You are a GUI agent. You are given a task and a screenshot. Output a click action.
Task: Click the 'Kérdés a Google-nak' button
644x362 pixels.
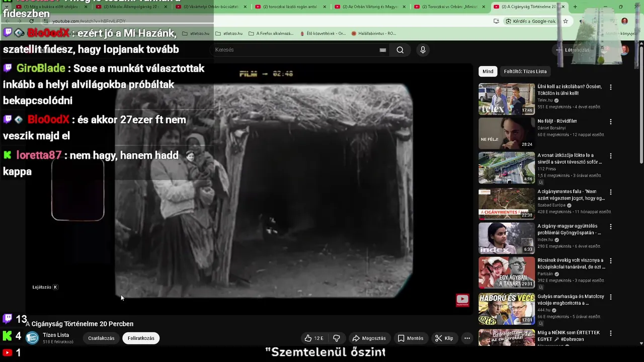tap(530, 21)
